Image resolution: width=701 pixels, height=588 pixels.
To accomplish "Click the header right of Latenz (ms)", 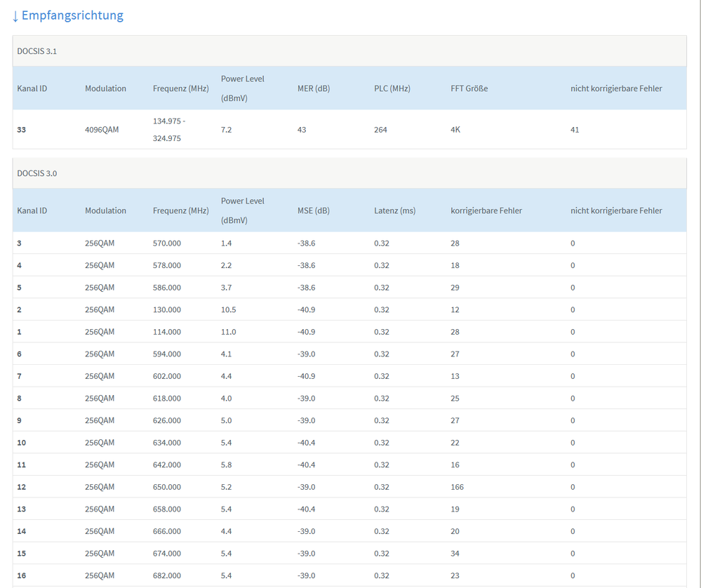I will click(486, 211).
